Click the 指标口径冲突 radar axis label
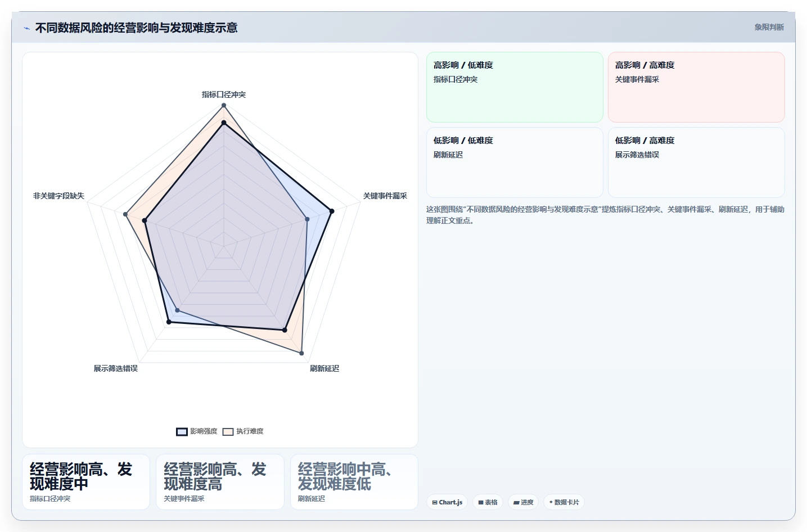This screenshot has height=532, width=807. (x=224, y=94)
